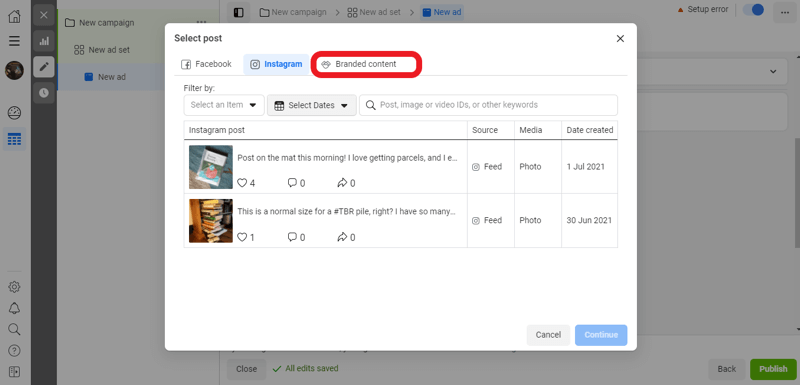This screenshot has width=800, height=385.
Task: Open the Select an Item filter dropdown
Action: 224,105
